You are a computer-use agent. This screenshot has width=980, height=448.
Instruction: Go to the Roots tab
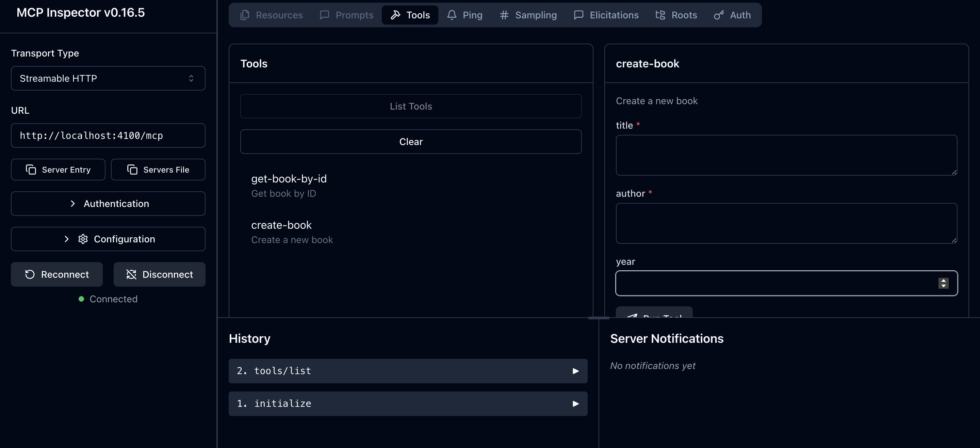(676, 15)
